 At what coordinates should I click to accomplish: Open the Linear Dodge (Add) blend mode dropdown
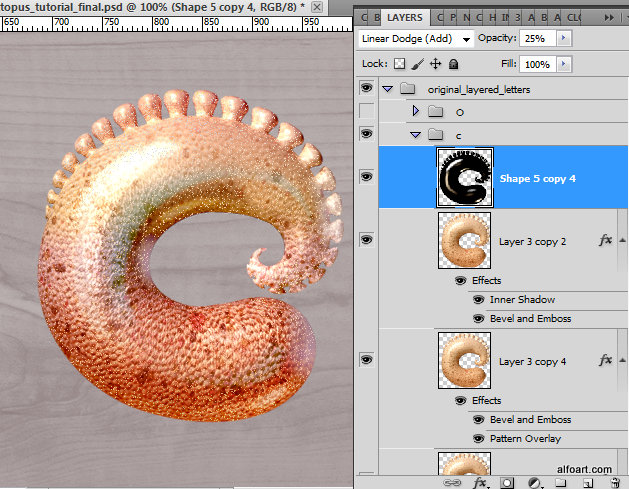416,39
